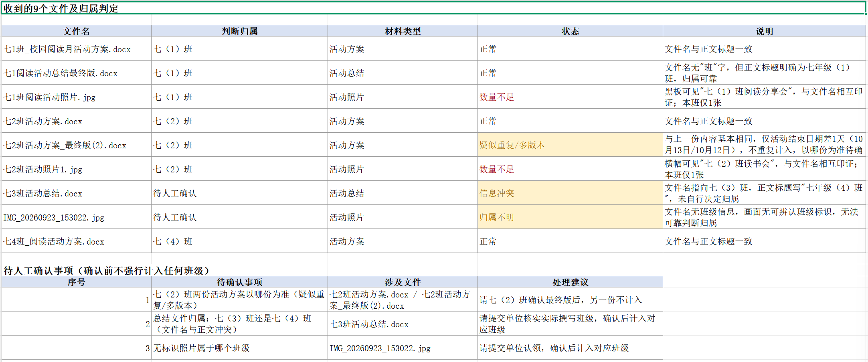Viewport: 868px width, 362px height.
Task: Click the "判断归属" column header
Action: (239, 31)
